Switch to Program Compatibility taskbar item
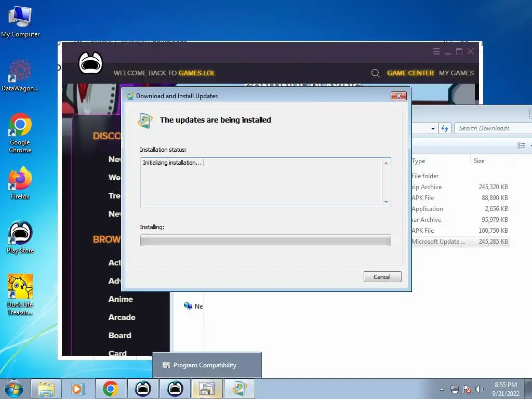 (207, 389)
